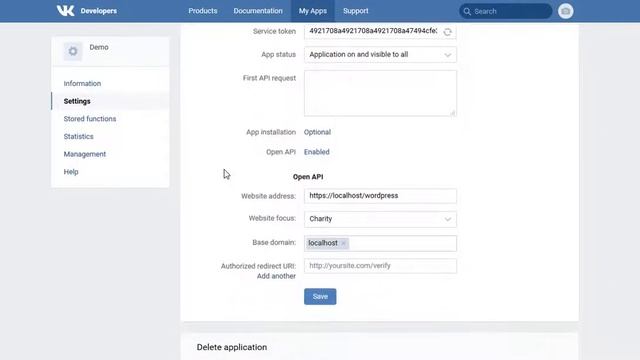
Task: Click the VK logo icon
Action: pos(65,11)
